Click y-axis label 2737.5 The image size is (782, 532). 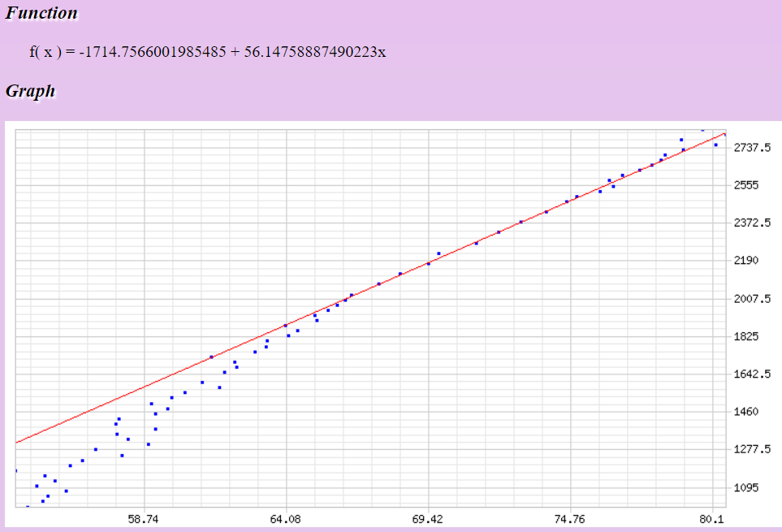tap(751, 148)
